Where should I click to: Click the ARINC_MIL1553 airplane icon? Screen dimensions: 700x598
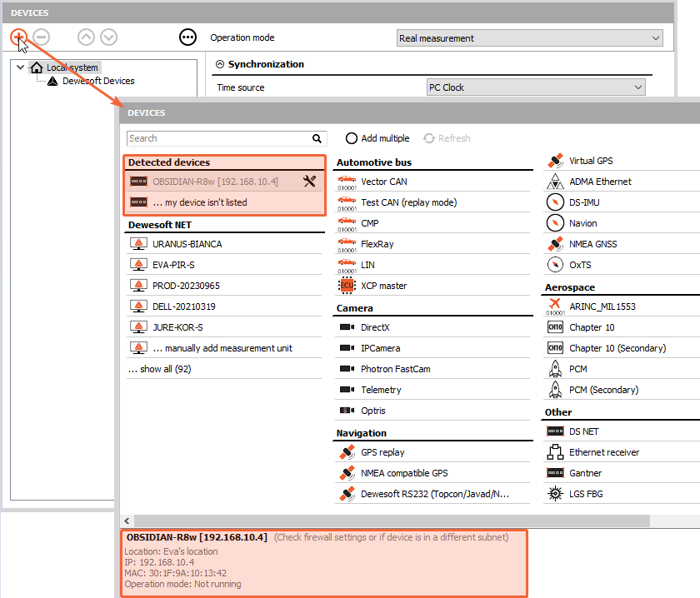point(555,306)
